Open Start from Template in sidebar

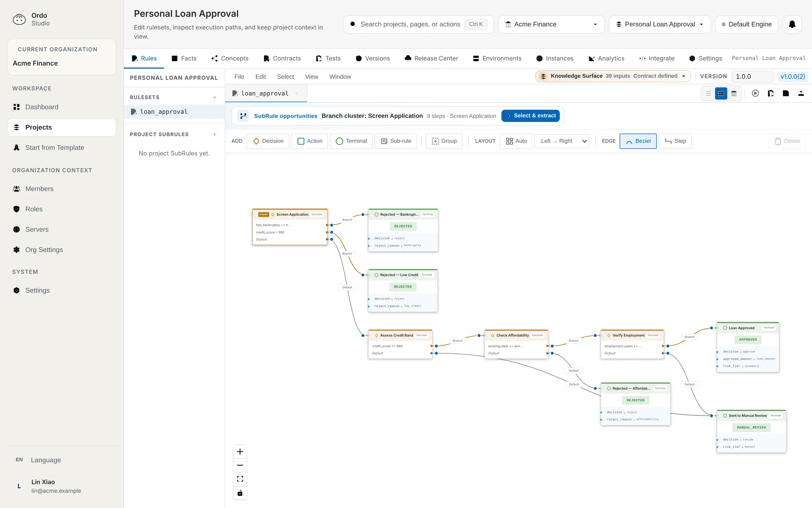click(x=62, y=148)
